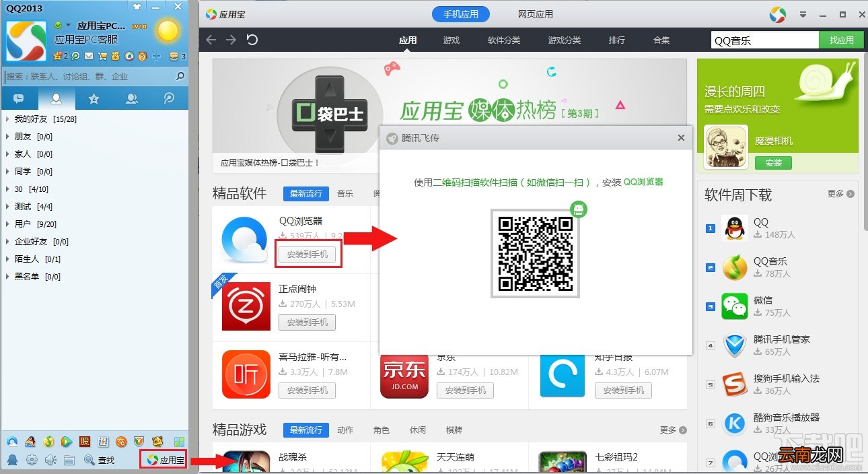The height and width of the screenshot is (474, 868).
Task: Open the QQ pet icon
Action: pyautogui.click(x=157, y=442)
